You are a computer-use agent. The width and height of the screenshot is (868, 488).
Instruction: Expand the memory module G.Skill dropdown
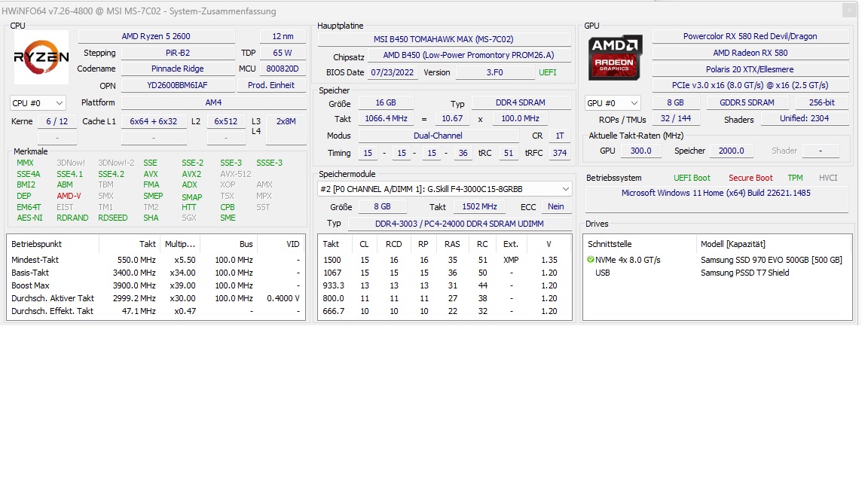[445, 189]
